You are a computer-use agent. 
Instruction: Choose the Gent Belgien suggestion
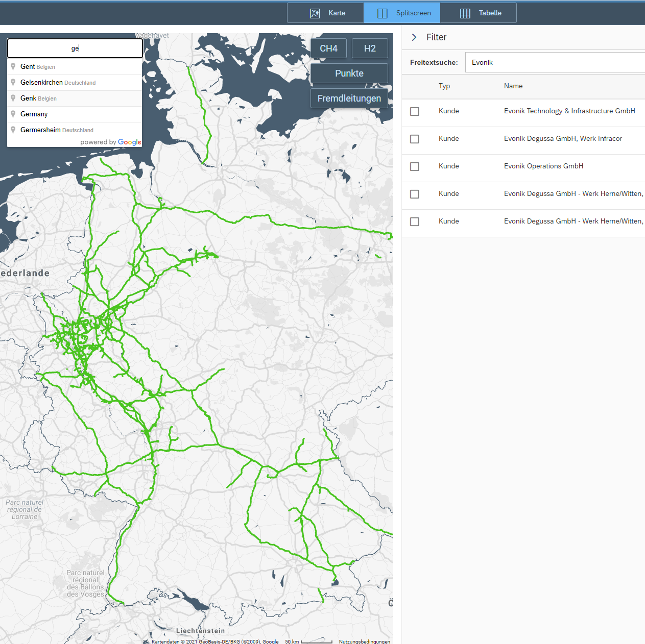(75, 67)
